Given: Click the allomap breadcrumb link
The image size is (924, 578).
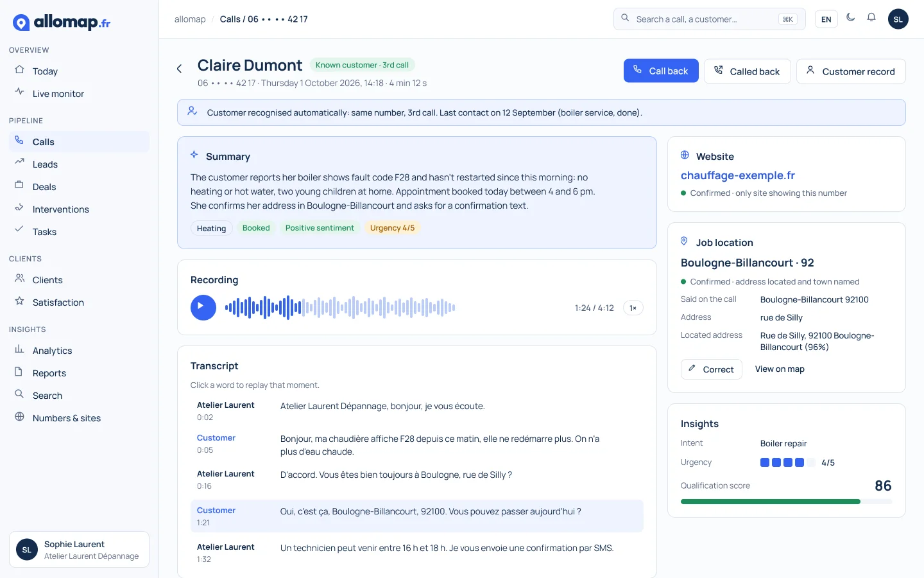Looking at the screenshot, I should (x=190, y=19).
